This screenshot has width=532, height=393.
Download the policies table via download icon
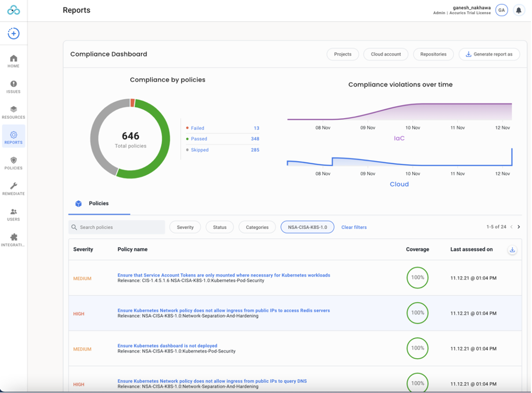click(x=512, y=250)
